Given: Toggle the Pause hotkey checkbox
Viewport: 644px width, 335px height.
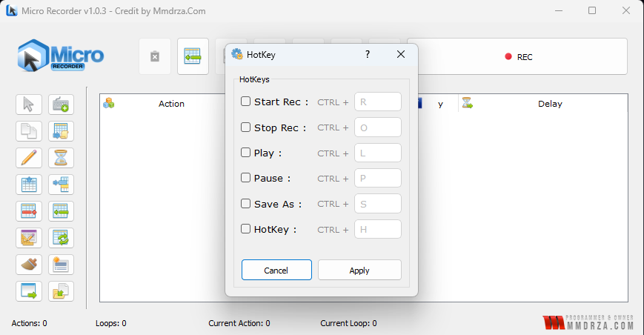Looking at the screenshot, I should (x=246, y=179).
